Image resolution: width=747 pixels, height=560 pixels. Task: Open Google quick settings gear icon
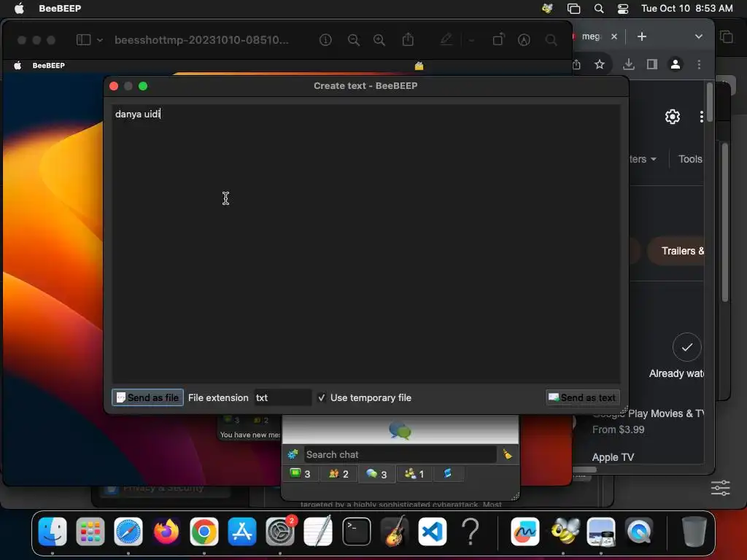coord(672,117)
